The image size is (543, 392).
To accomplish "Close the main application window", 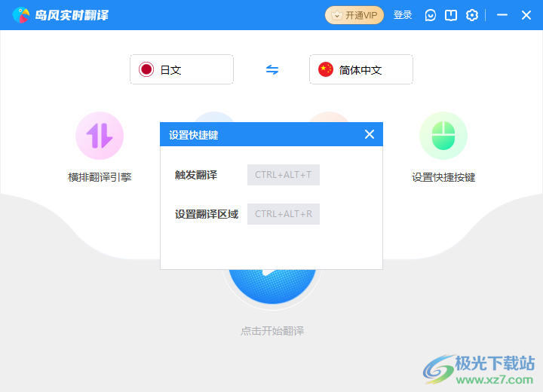I will coord(526,15).
